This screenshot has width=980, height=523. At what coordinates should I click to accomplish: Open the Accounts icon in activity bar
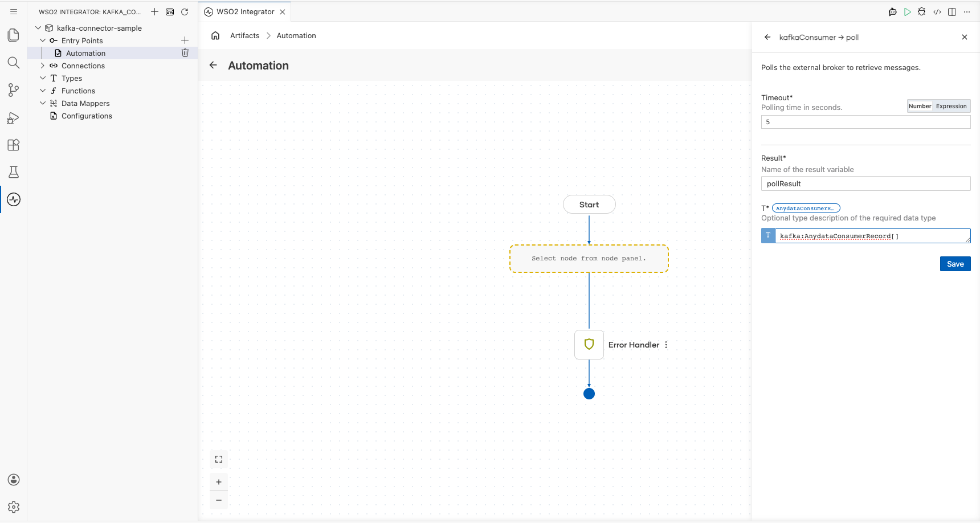(x=14, y=480)
